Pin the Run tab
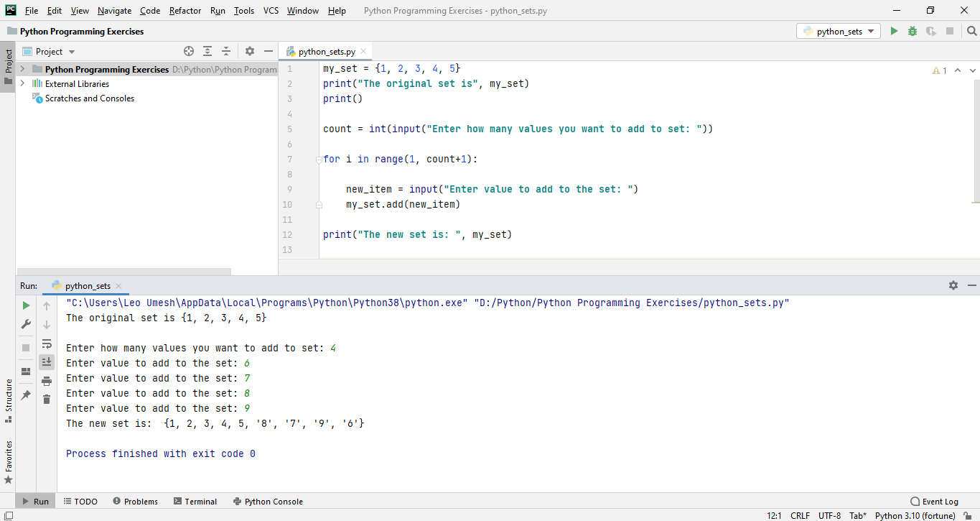 coord(26,395)
